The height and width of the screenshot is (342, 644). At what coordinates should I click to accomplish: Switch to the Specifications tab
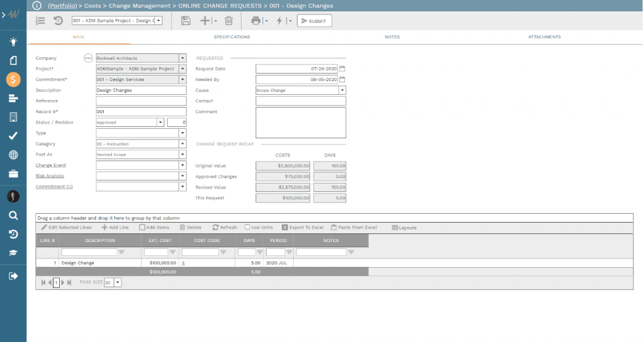(x=231, y=37)
